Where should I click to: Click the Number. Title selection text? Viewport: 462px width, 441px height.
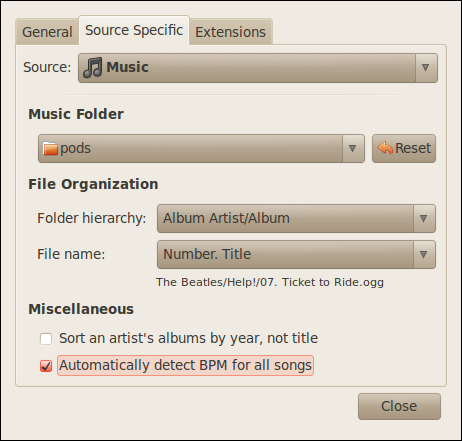point(207,254)
